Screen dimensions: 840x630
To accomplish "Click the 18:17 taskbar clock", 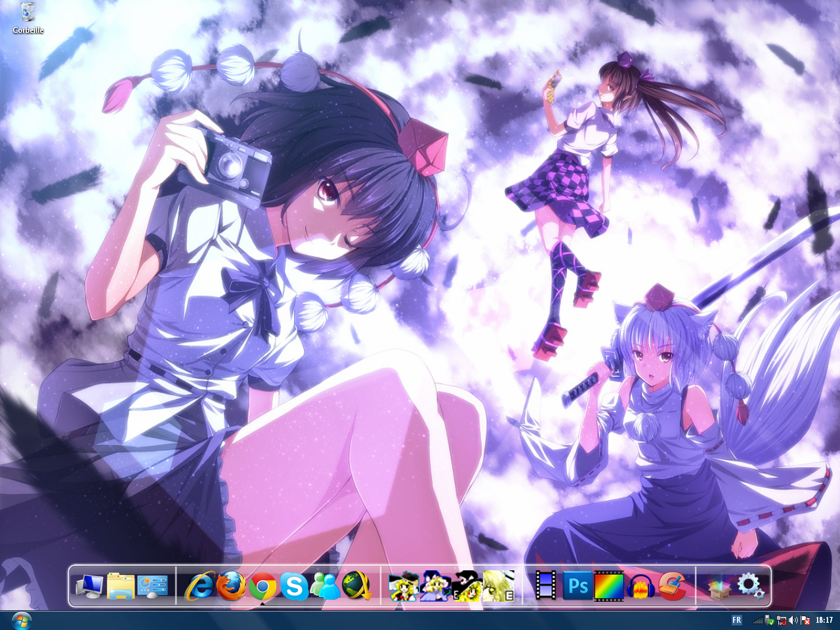I will click(824, 620).
